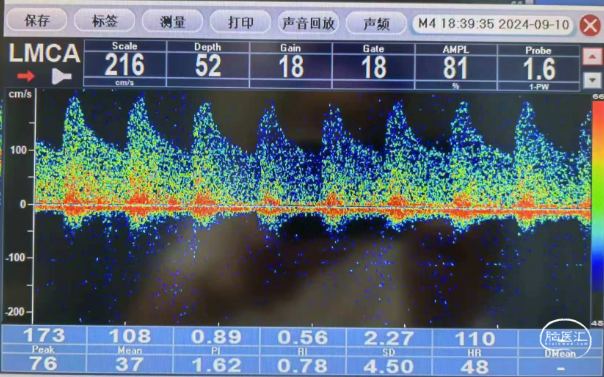Screen dimensions: 604x377
Task: Close the window with red X
Action: pyautogui.click(x=591, y=25)
